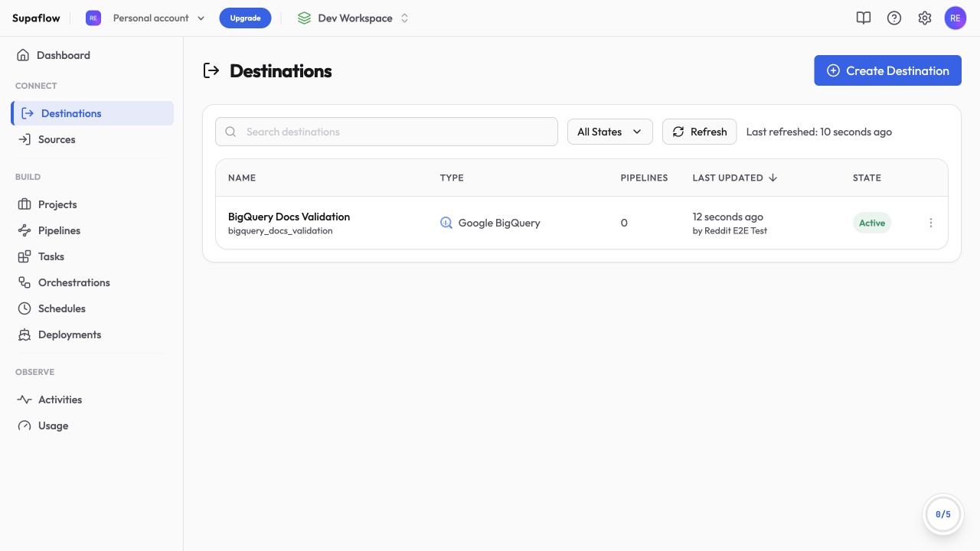Click the bigquery_docs_validation identifier text
980x551 pixels.
click(x=280, y=231)
